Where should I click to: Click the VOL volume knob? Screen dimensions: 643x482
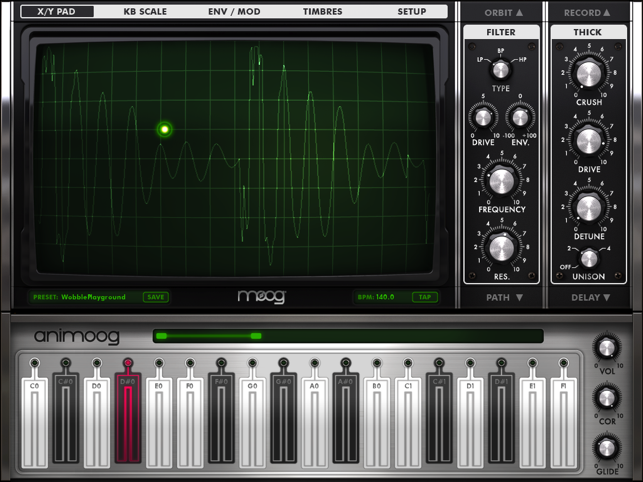605,347
